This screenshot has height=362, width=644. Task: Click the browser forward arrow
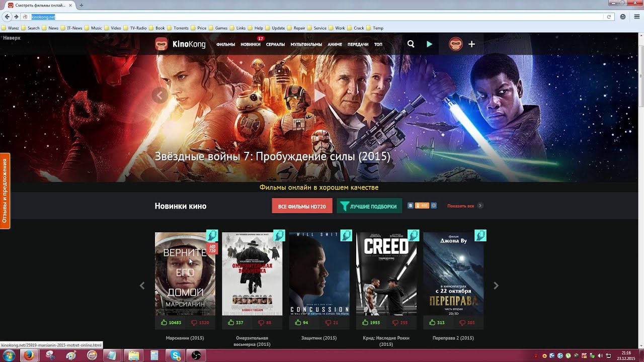[16, 17]
